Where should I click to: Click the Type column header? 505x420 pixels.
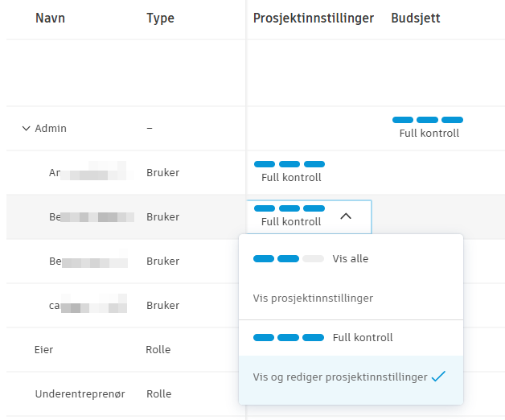click(x=160, y=19)
